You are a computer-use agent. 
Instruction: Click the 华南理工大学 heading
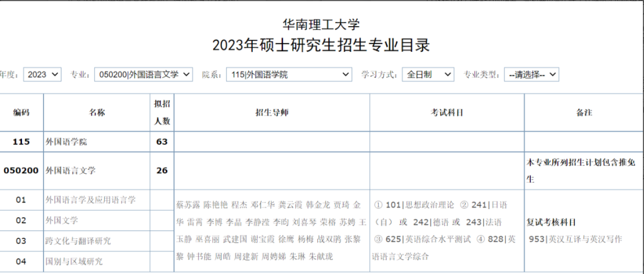pos(321,24)
